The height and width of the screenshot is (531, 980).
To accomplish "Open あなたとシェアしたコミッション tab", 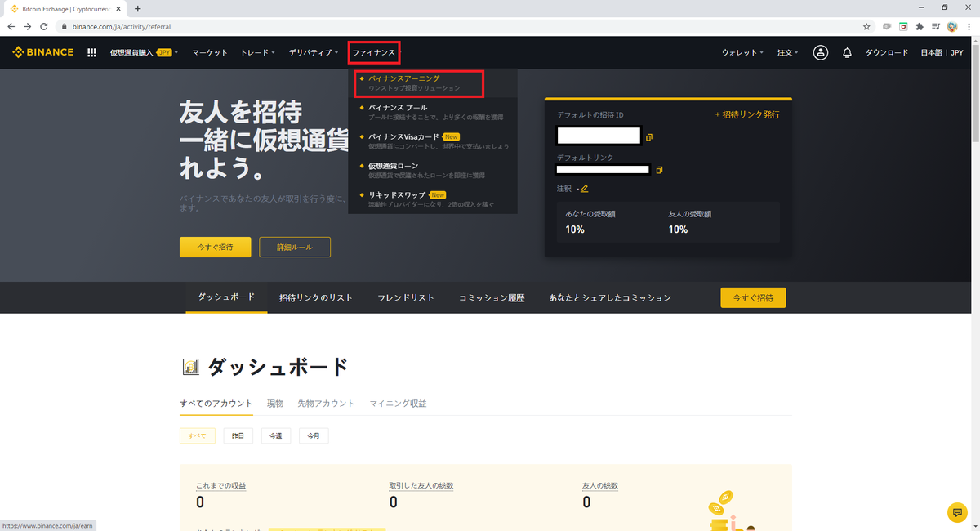I will tap(610, 297).
